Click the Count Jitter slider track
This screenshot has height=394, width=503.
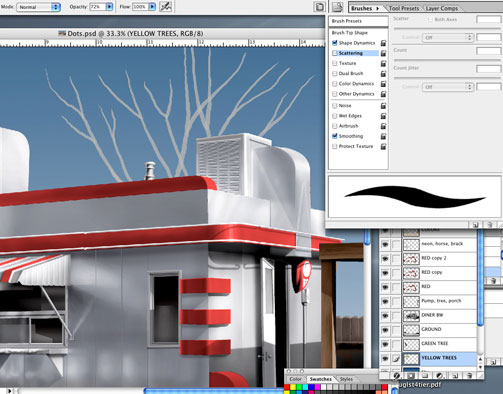point(447,78)
